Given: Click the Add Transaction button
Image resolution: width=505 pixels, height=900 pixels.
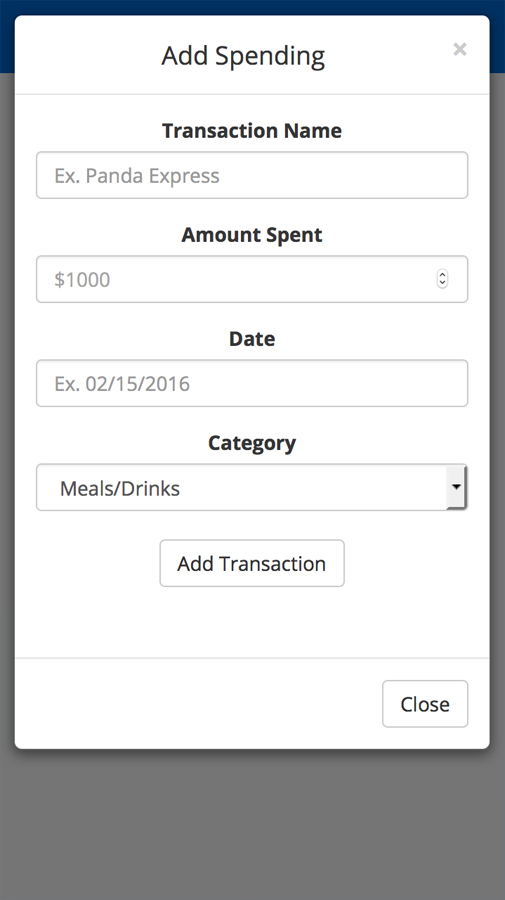Looking at the screenshot, I should click(252, 563).
